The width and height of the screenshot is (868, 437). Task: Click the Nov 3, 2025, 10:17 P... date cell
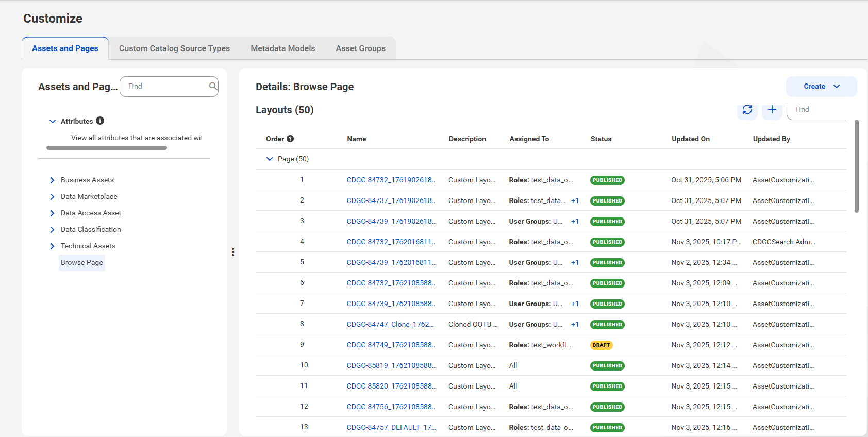707,242
